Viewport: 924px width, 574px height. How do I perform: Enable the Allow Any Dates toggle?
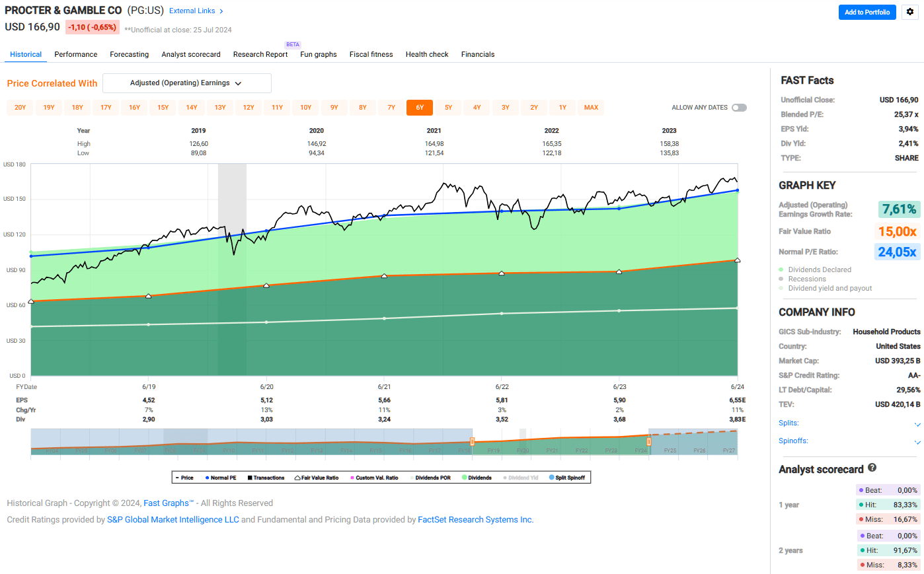[740, 107]
